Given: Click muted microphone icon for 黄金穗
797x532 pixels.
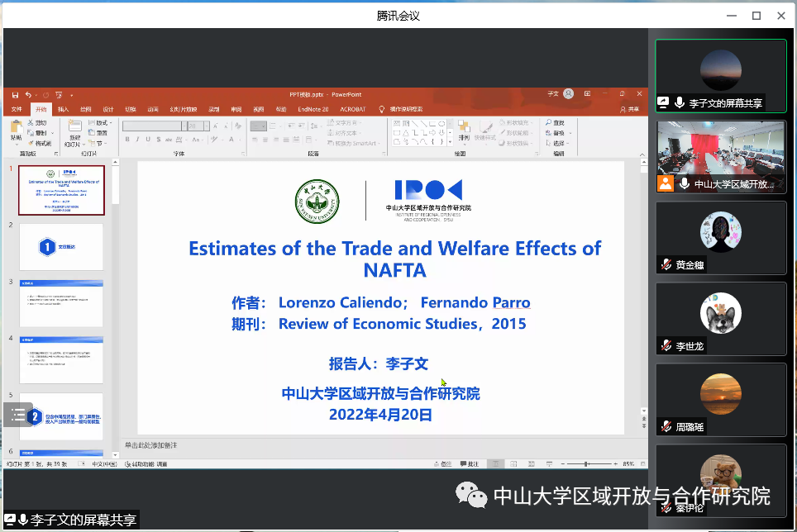Looking at the screenshot, I should coord(666,265).
